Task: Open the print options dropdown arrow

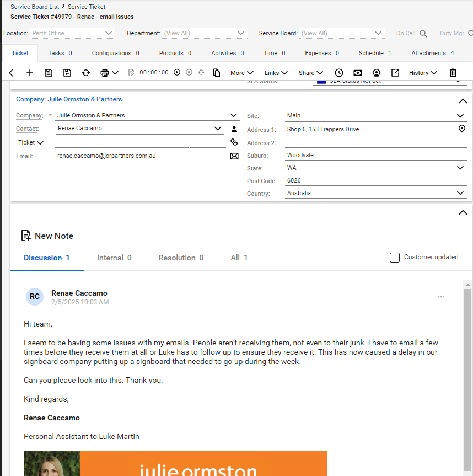Action: (115, 73)
